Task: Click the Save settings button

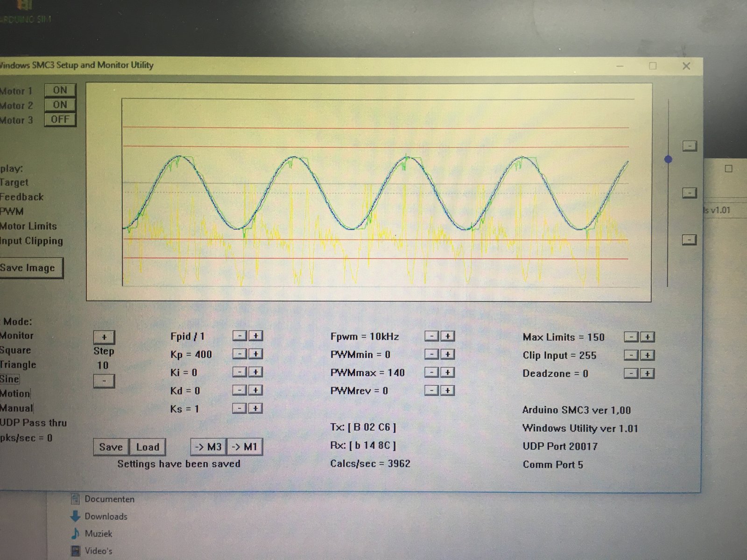Action: coord(111,447)
